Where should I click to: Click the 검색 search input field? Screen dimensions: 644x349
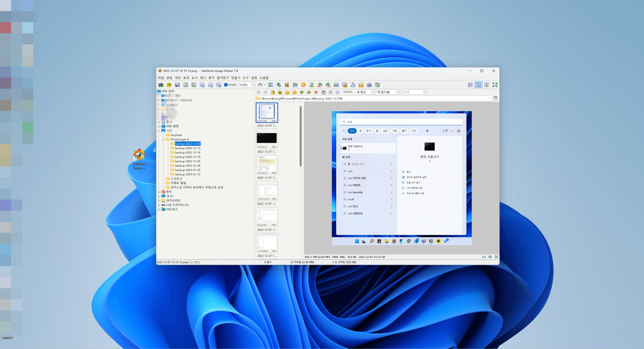413,92
